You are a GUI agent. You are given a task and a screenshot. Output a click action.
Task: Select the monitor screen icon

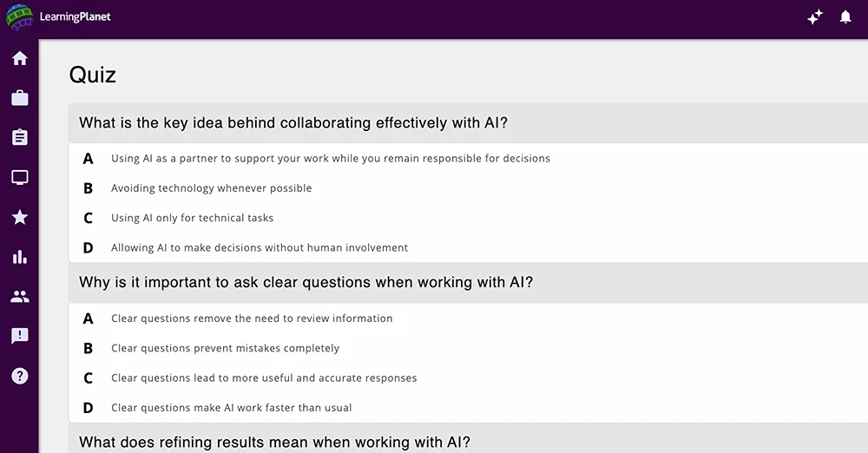pos(20,177)
